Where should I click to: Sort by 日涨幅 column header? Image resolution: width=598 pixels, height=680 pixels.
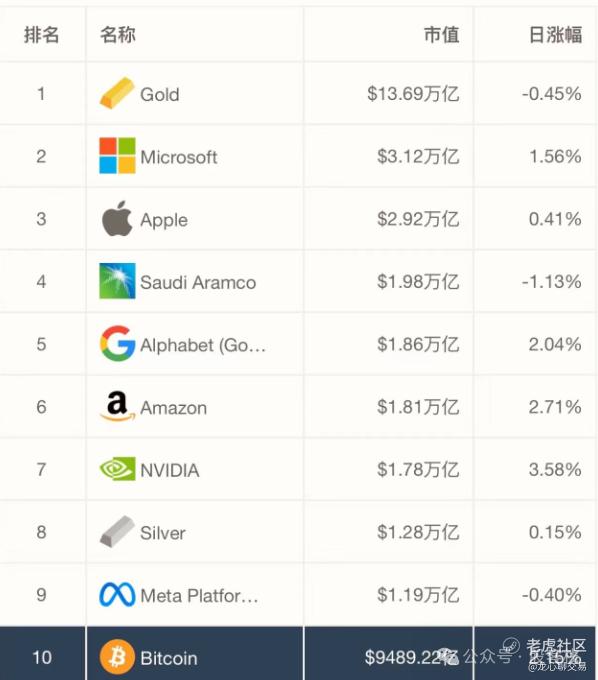[556, 35]
